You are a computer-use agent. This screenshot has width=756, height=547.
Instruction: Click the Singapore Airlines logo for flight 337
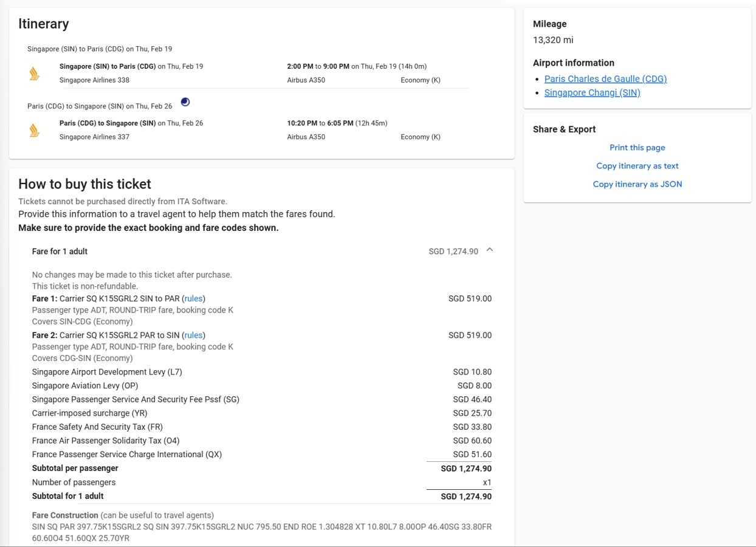35,130
